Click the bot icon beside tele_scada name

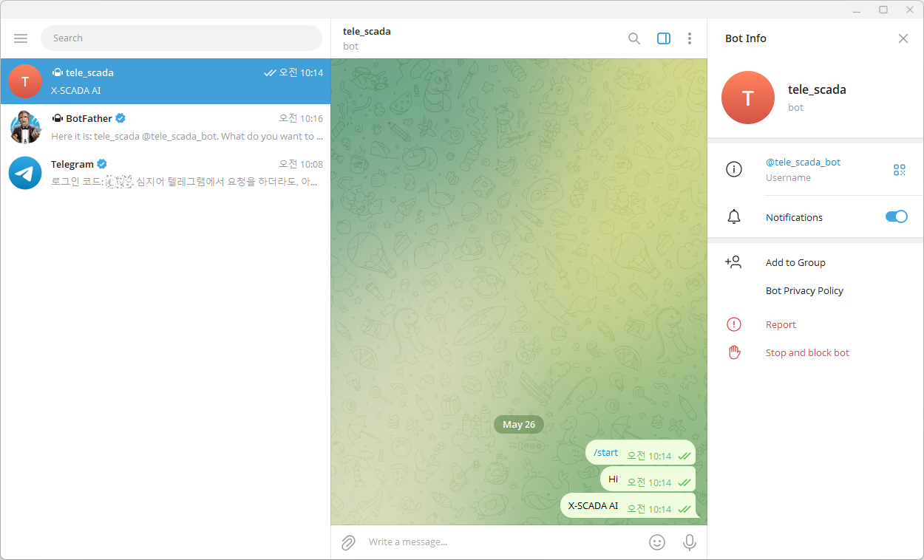click(57, 72)
